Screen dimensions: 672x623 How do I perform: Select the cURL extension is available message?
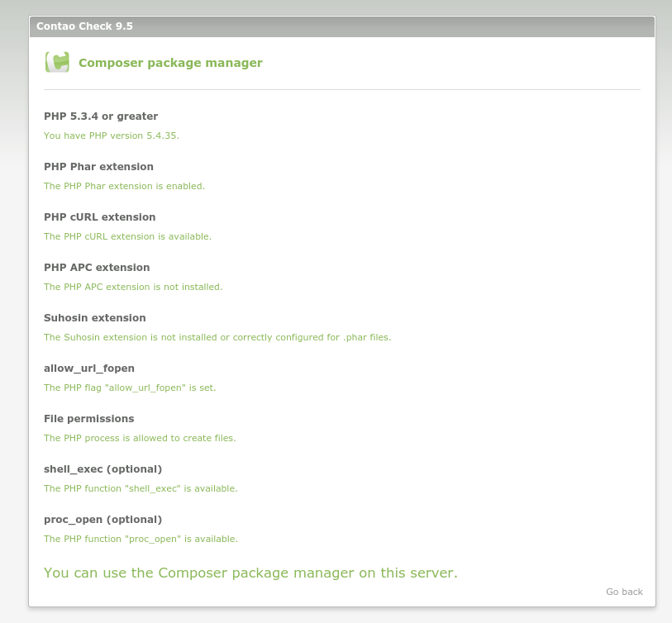click(x=128, y=236)
